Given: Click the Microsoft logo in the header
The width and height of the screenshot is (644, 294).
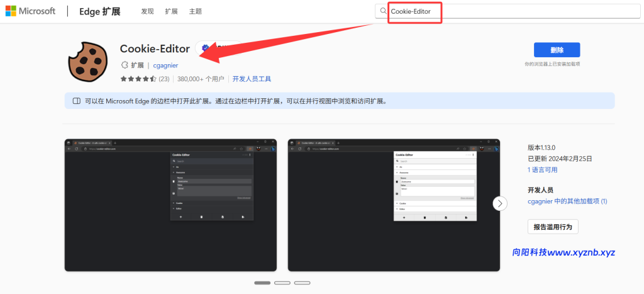Looking at the screenshot, I should pyautogui.click(x=31, y=11).
